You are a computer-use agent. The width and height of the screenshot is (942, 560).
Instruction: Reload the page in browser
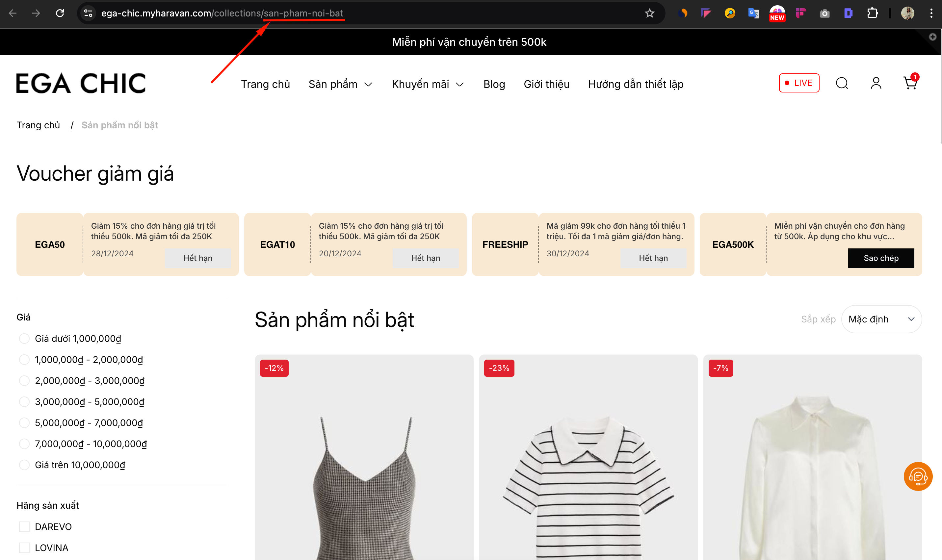coord(60,13)
